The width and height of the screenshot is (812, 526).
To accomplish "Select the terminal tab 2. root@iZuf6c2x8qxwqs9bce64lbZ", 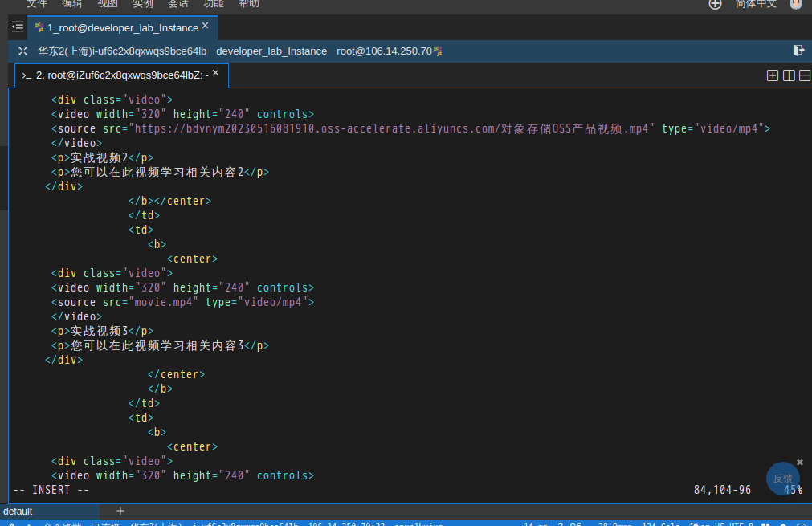I will 122,75.
